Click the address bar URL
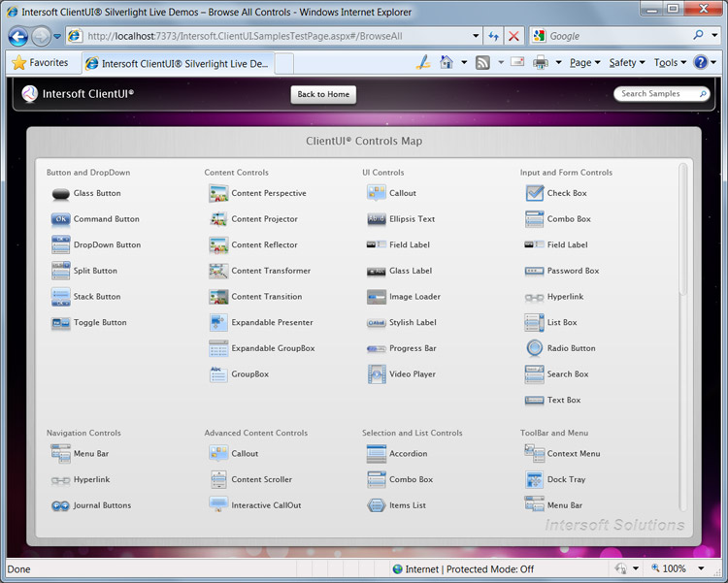The width and height of the screenshot is (728, 583). pos(245,36)
